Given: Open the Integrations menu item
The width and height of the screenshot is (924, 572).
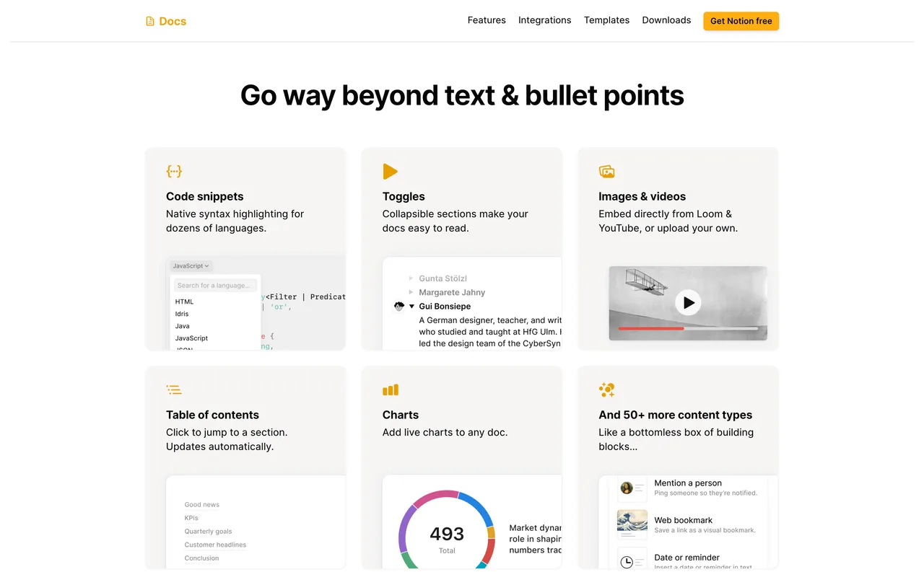Looking at the screenshot, I should click(544, 20).
